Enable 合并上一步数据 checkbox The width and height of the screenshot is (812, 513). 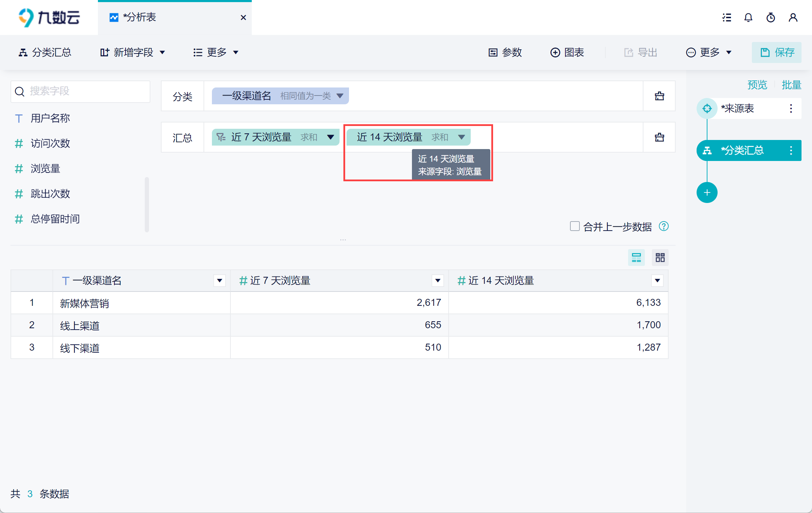pos(575,226)
